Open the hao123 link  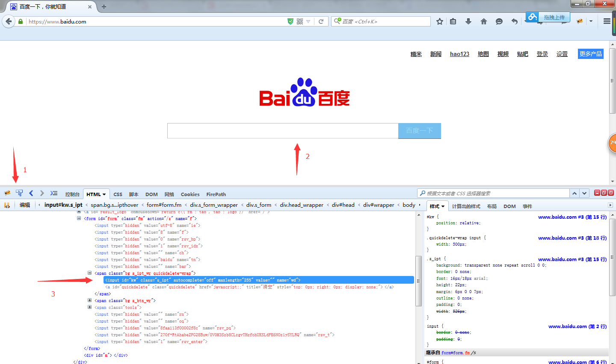coord(459,54)
